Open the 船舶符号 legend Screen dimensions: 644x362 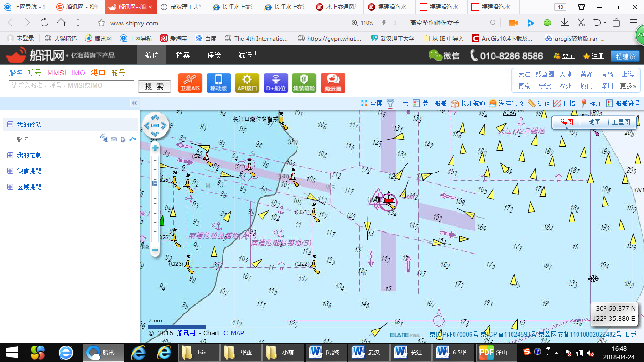coord(623,103)
